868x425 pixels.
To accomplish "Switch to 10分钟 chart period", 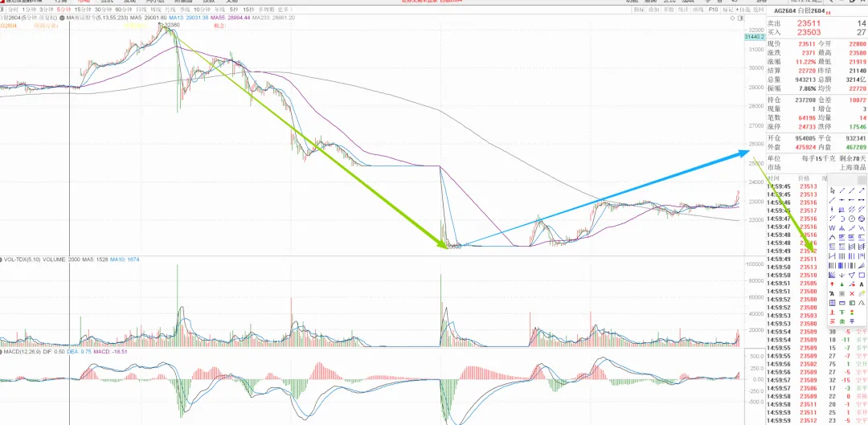I will [x=202, y=10].
